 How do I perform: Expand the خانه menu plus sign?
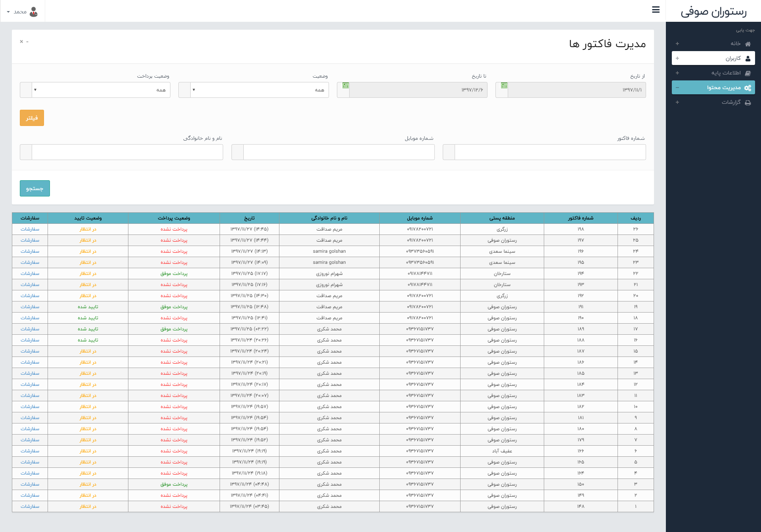[677, 44]
